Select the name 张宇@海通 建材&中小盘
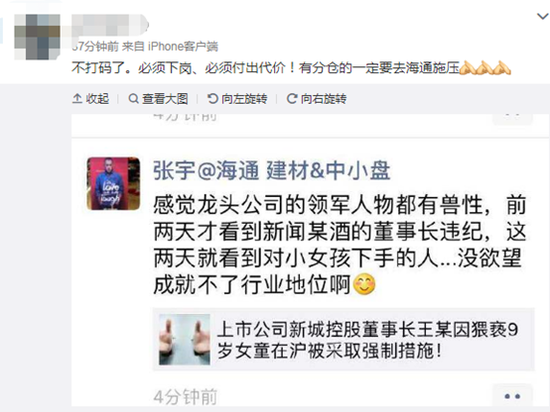This screenshot has height=412, width=550. coord(271,171)
